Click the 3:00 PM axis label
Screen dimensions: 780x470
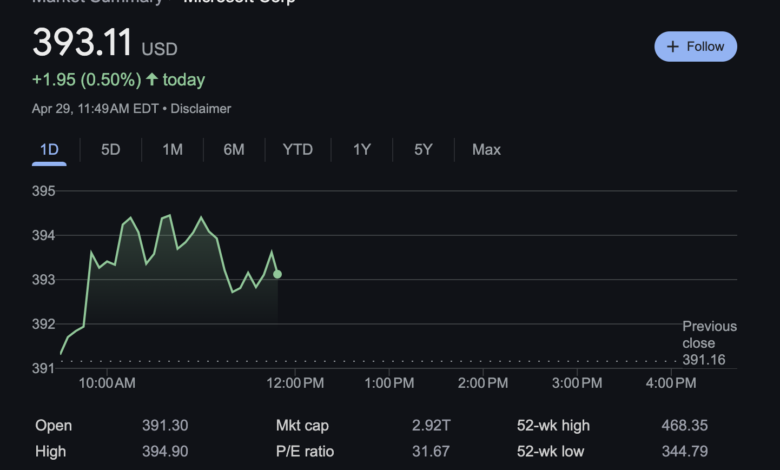coord(577,383)
